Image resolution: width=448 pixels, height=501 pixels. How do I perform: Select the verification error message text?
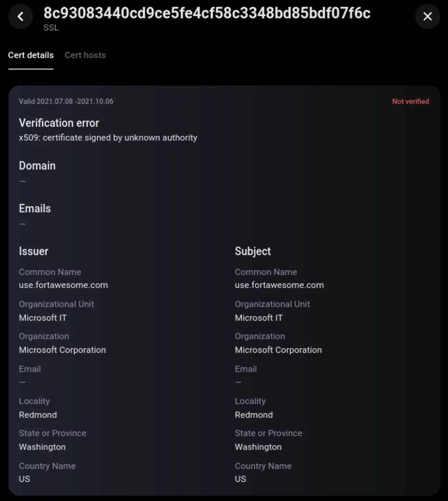click(108, 138)
